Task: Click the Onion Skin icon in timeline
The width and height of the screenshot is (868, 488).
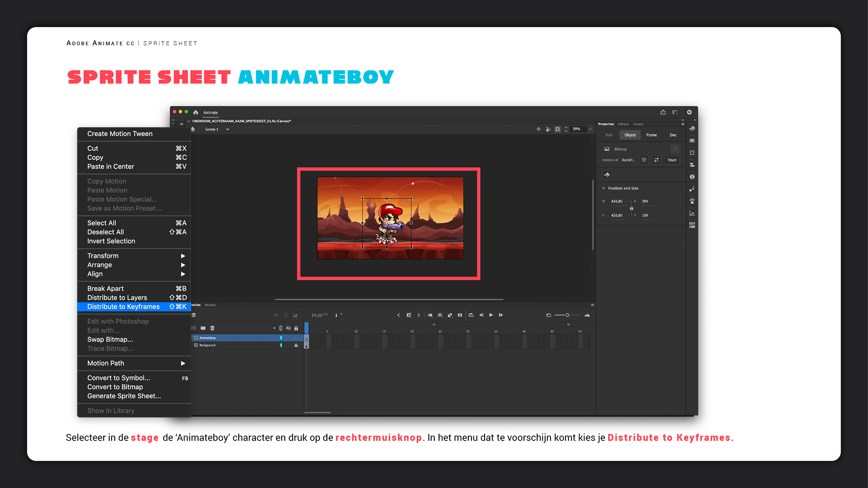Action: pyautogui.click(x=430, y=315)
